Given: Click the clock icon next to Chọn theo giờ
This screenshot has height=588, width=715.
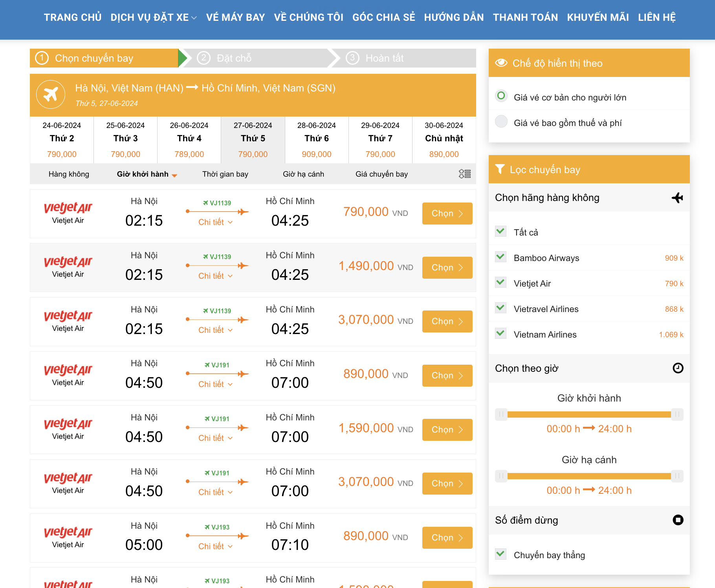Looking at the screenshot, I should [678, 368].
